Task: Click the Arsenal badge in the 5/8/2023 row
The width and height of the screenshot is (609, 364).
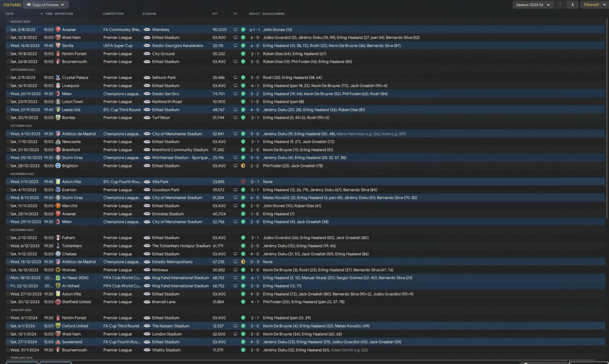Action: point(58,29)
